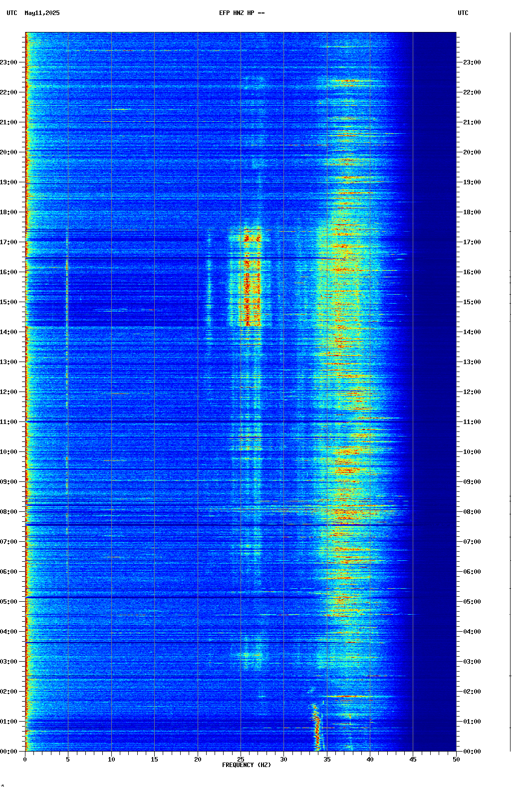Click 08:00 on the left time axis
The height and width of the screenshot is (791, 532).
(x=8, y=512)
